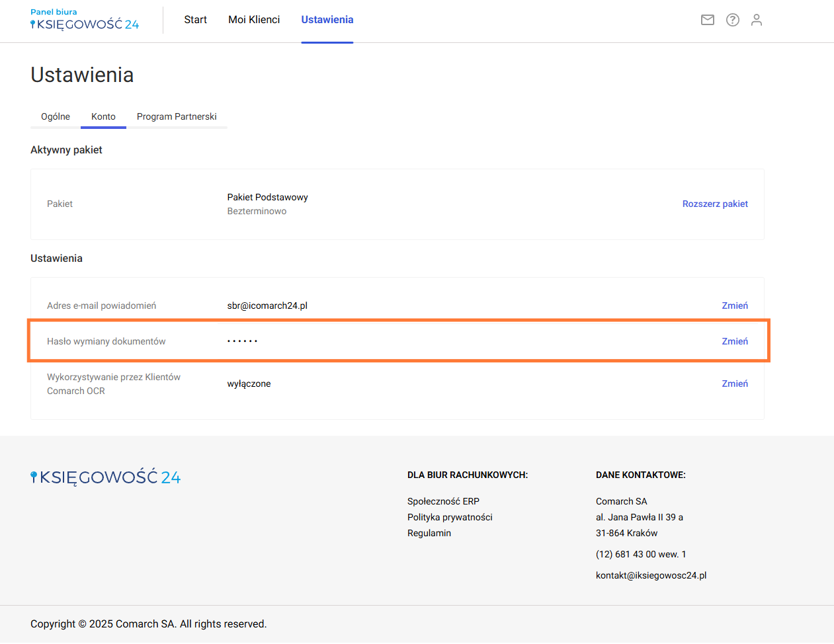Click the Księgowość 24 footer logo
834x644 pixels.
[x=106, y=477]
